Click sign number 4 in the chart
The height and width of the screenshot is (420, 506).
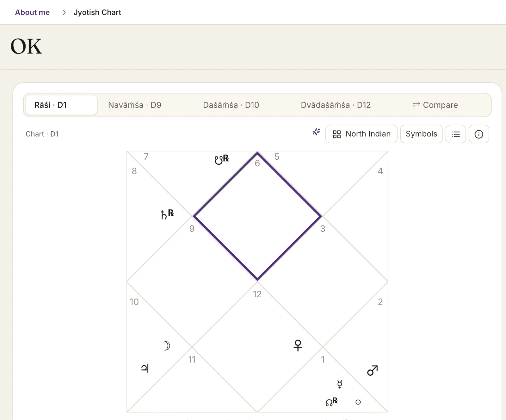tap(380, 171)
